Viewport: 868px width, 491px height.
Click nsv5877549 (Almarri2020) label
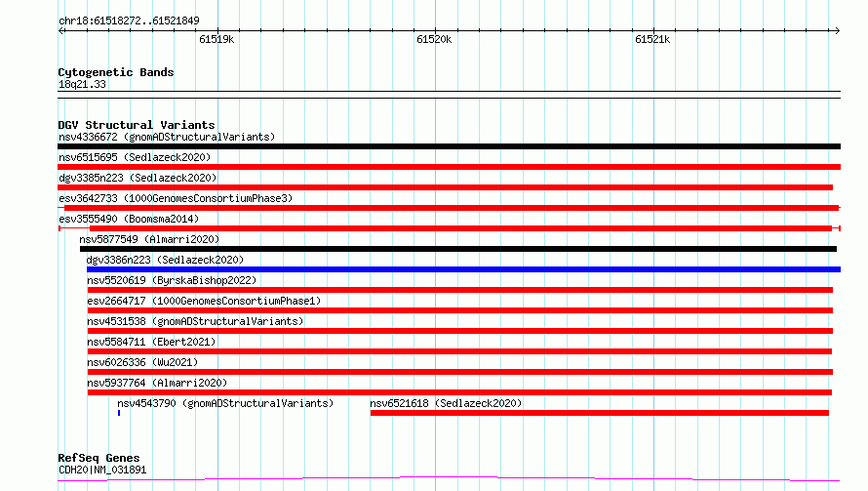149,239
